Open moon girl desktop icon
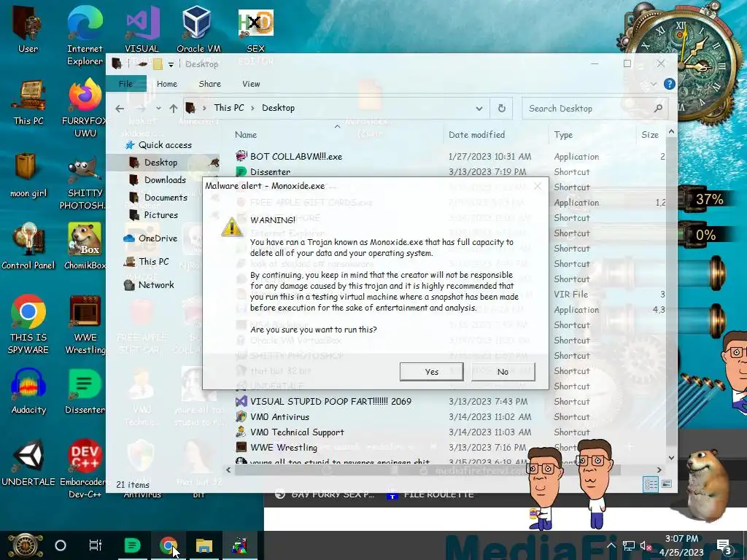The width and height of the screenshot is (747, 560). coord(28,175)
